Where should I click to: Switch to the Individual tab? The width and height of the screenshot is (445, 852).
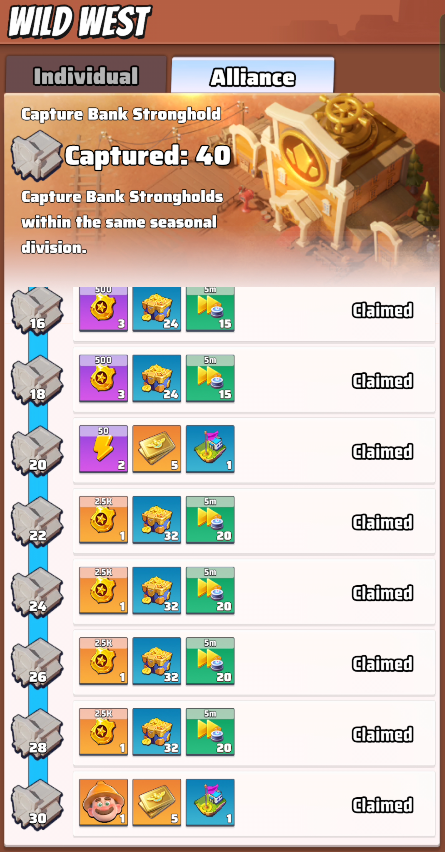86,76
